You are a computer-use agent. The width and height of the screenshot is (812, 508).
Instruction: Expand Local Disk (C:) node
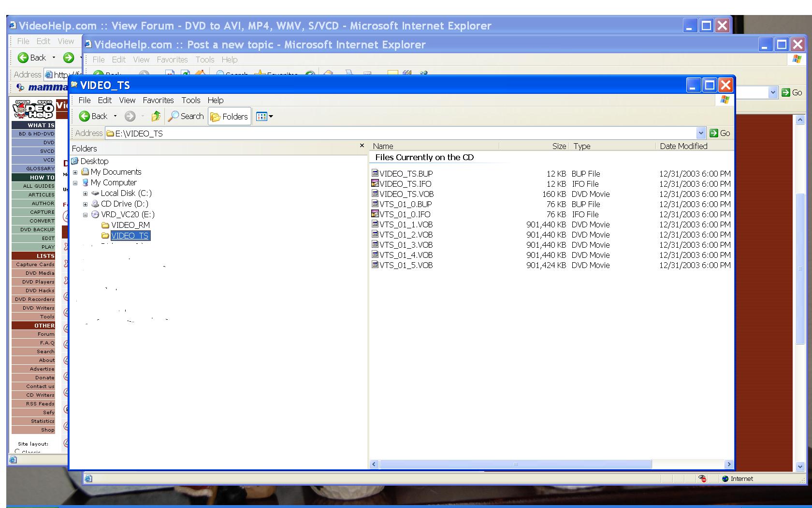tap(85, 194)
